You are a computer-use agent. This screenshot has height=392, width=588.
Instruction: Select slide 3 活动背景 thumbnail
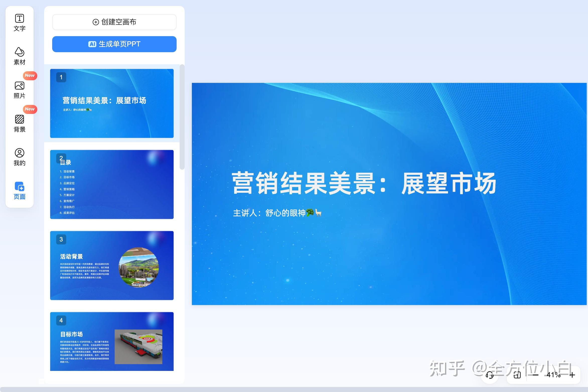(x=112, y=266)
